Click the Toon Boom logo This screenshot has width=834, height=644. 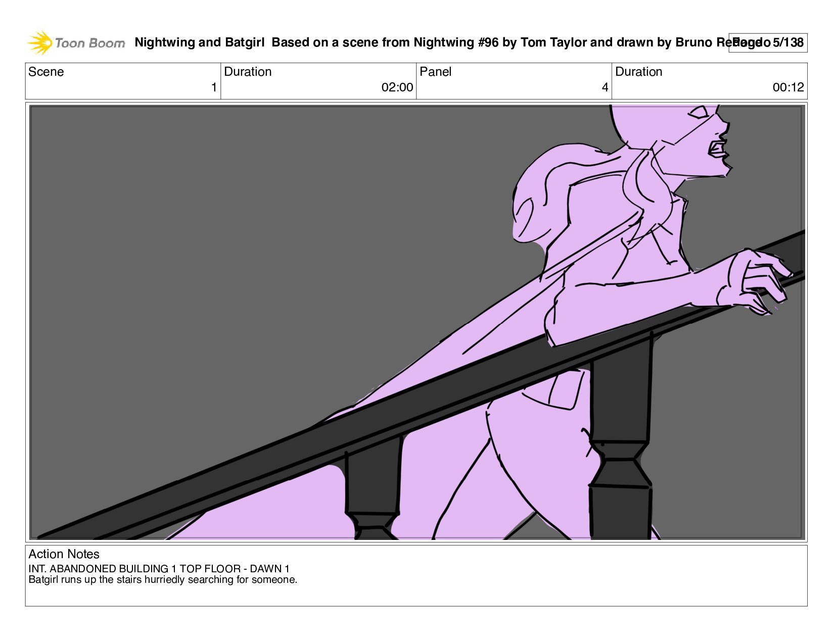click(x=76, y=43)
